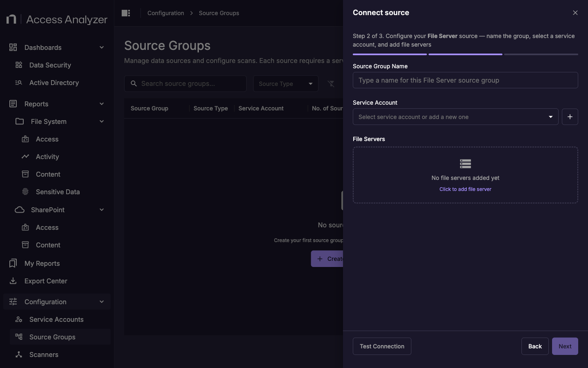Click the Active Directory sidebar icon
The width and height of the screenshot is (588, 368).
click(x=18, y=83)
